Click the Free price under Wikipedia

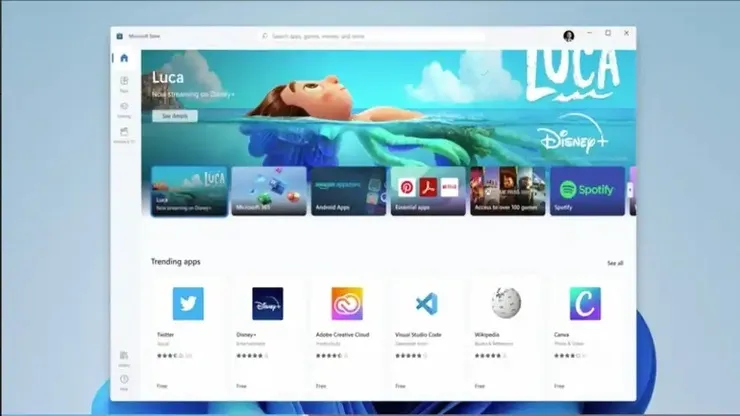point(480,386)
